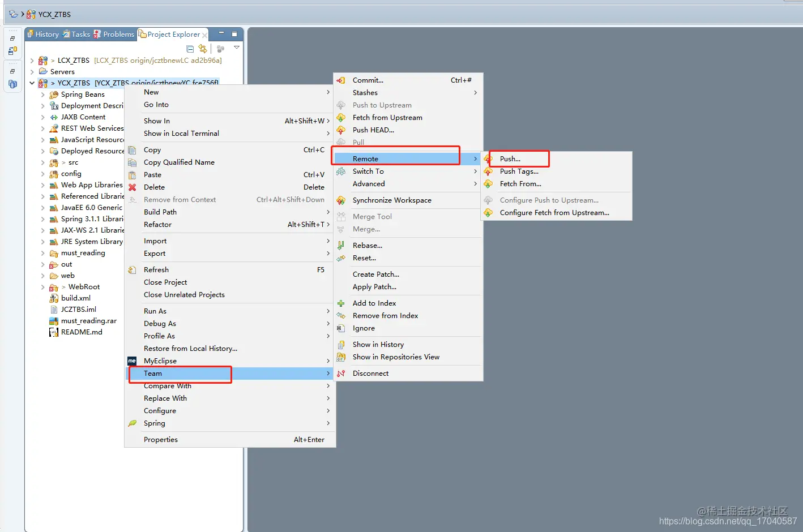Switch to the History tab
Image resolution: width=803 pixels, height=532 pixels.
43,35
